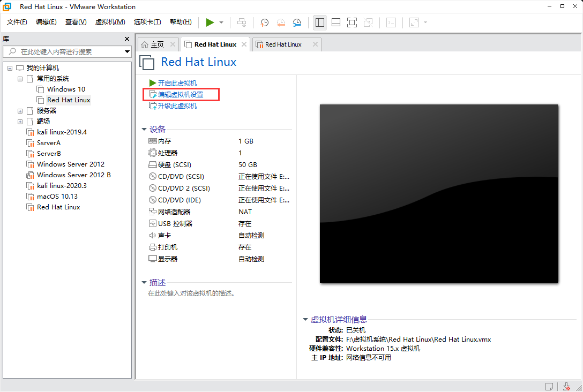Enter full screen mode via toolbar icon
This screenshot has width=583, height=392.
(x=352, y=22)
